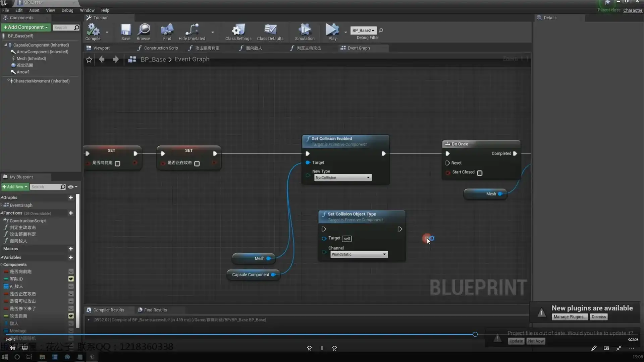Open Browse to asset icon
The width and height of the screenshot is (644, 362).
pyautogui.click(x=144, y=30)
